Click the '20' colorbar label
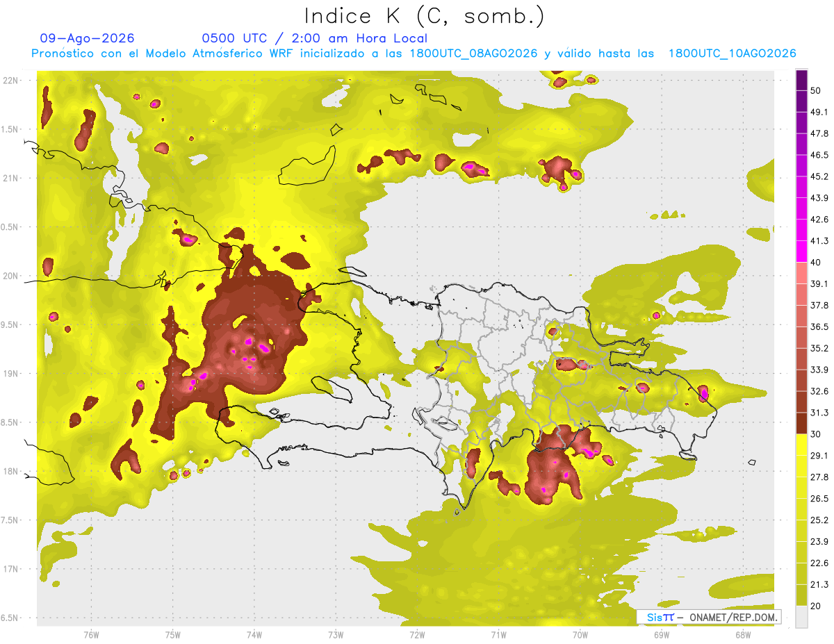The image size is (834, 644). [816, 606]
